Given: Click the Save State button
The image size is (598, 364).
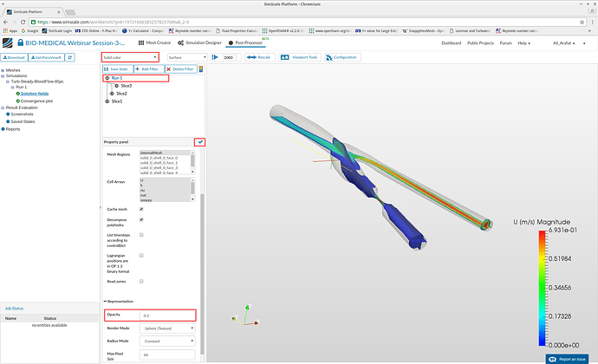Looking at the screenshot, I should (118, 69).
